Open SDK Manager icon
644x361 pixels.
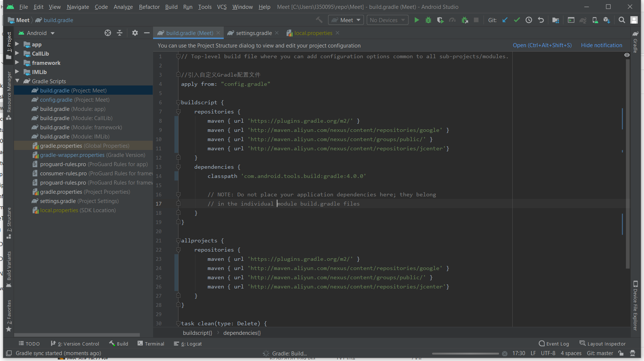(607, 20)
